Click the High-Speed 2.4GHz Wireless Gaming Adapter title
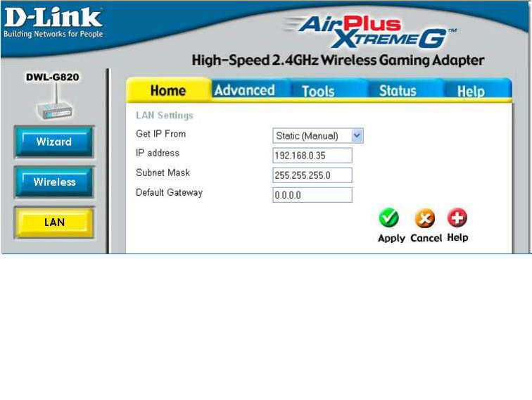The width and height of the screenshot is (532, 400). [x=338, y=60]
